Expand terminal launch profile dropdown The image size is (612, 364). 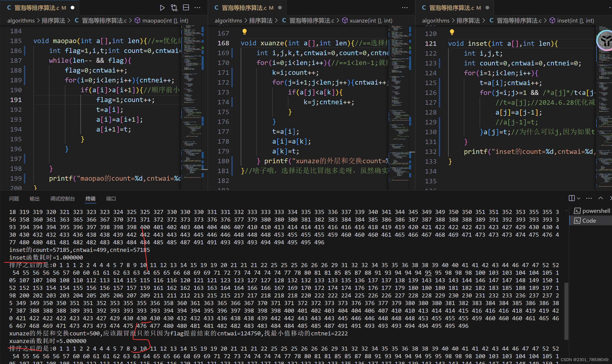click(x=579, y=198)
